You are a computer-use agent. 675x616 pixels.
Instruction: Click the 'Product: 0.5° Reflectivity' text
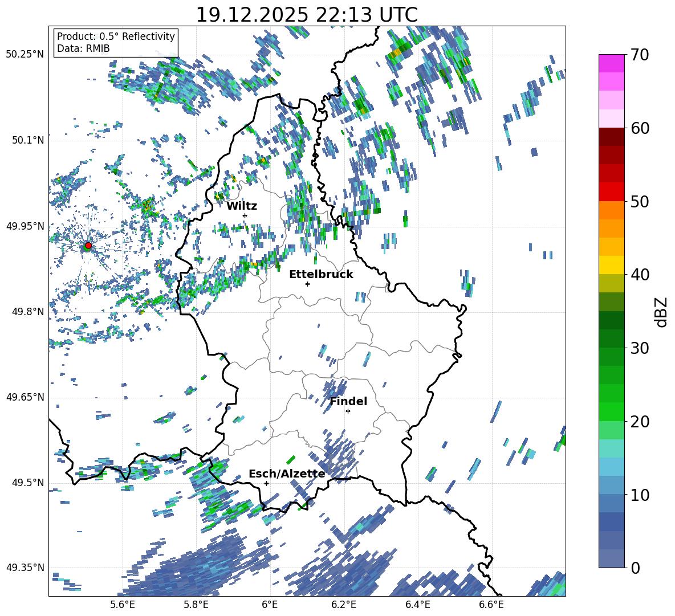(116, 36)
